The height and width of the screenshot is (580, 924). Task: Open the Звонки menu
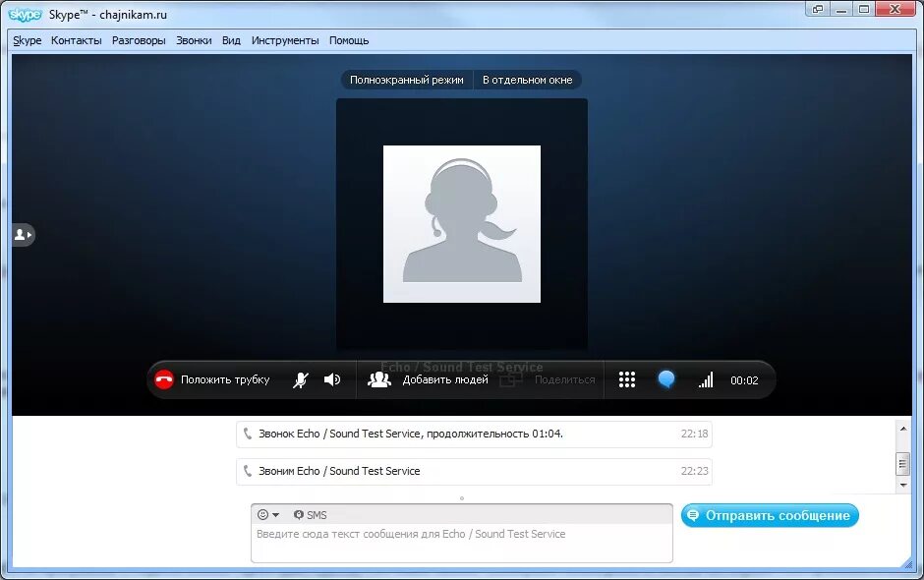(x=194, y=40)
